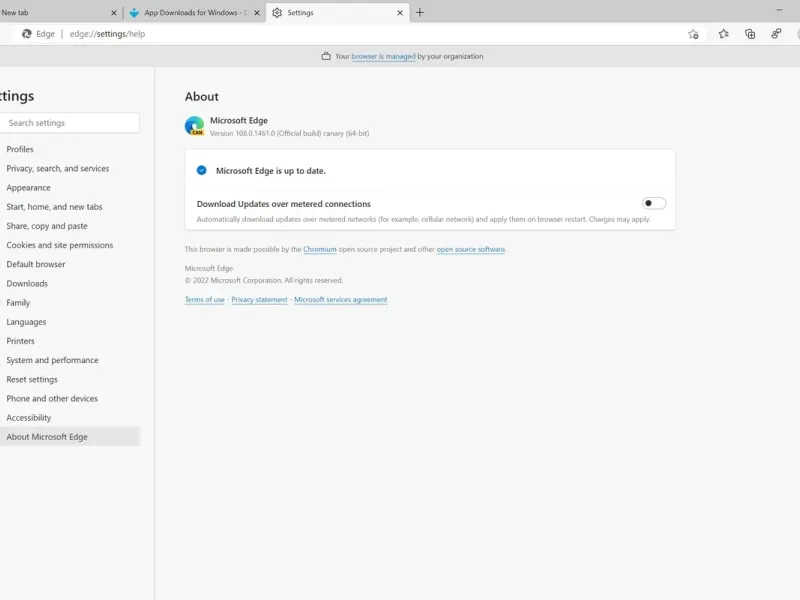Open the open source software link
The image size is (800, 600).
coord(470,249)
